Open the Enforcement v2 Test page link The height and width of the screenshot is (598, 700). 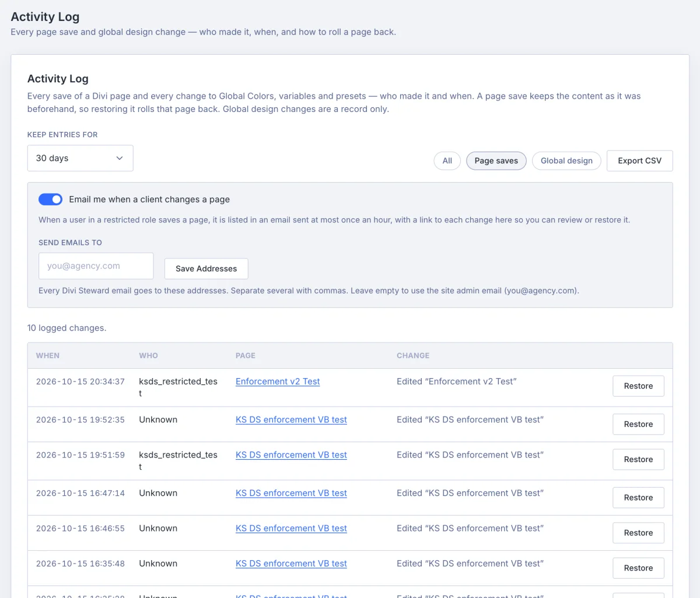click(x=278, y=382)
